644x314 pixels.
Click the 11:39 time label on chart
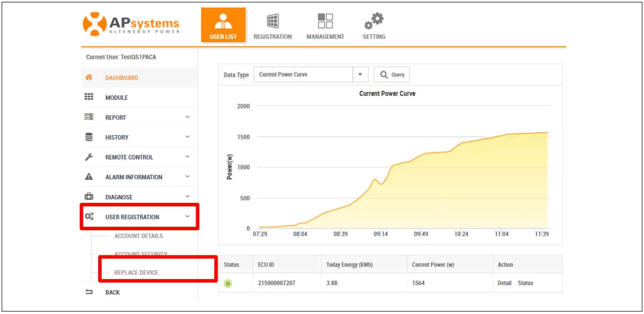[541, 234]
